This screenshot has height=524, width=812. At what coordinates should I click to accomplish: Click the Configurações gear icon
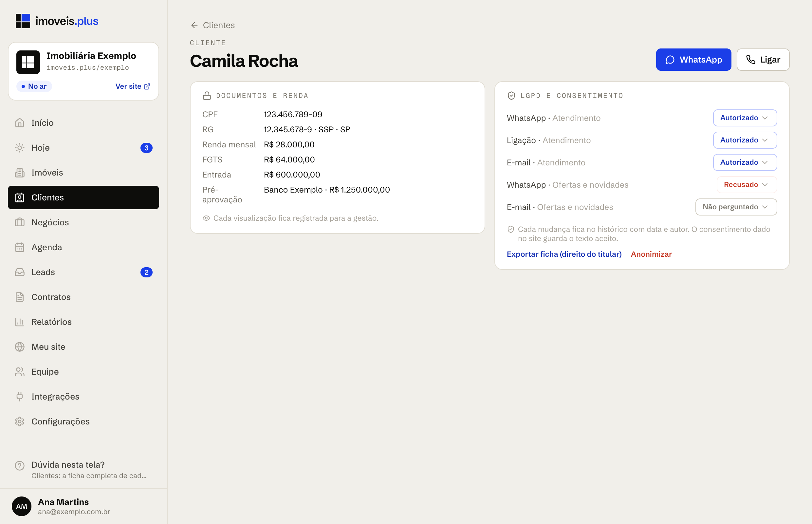click(x=20, y=421)
